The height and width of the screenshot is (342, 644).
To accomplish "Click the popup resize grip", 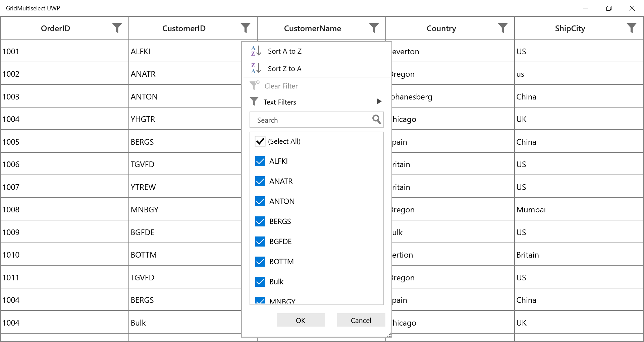I will tap(389, 335).
